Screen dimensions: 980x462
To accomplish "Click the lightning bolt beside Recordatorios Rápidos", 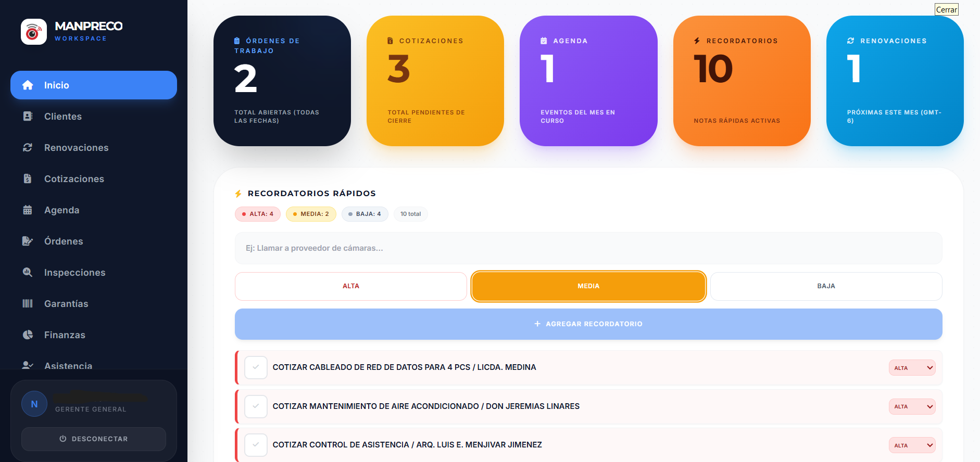I will coord(238,194).
